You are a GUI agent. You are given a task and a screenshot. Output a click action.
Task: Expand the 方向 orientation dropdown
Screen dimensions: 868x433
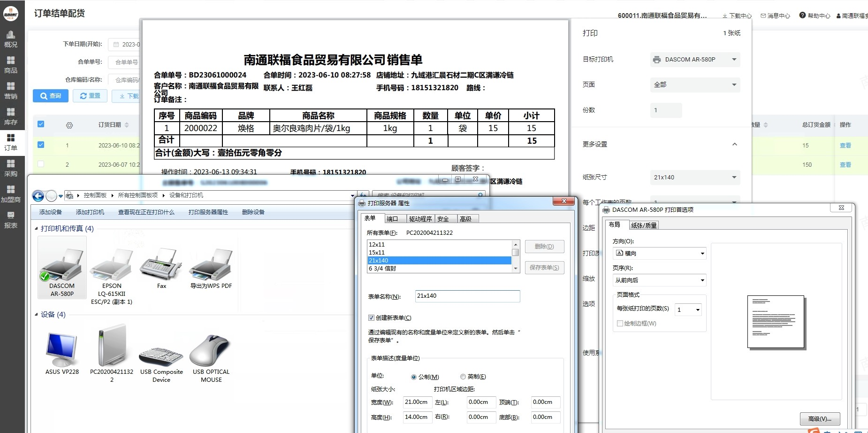pyautogui.click(x=659, y=254)
